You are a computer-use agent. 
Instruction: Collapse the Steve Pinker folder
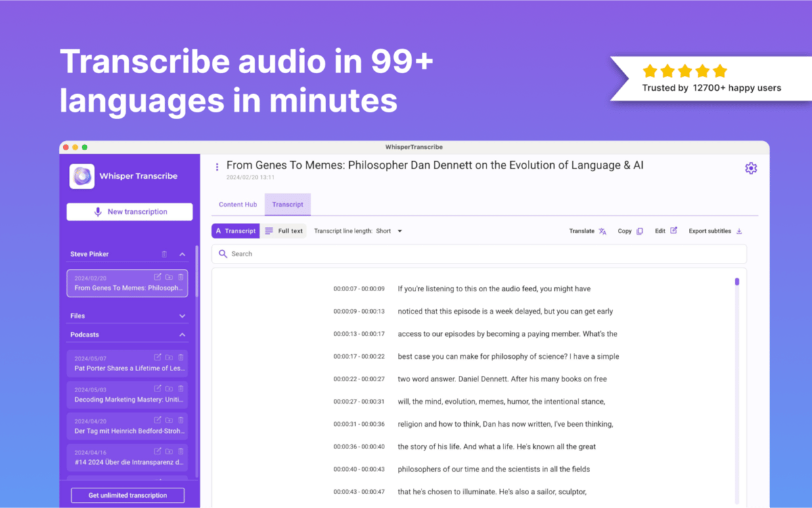coord(182,254)
